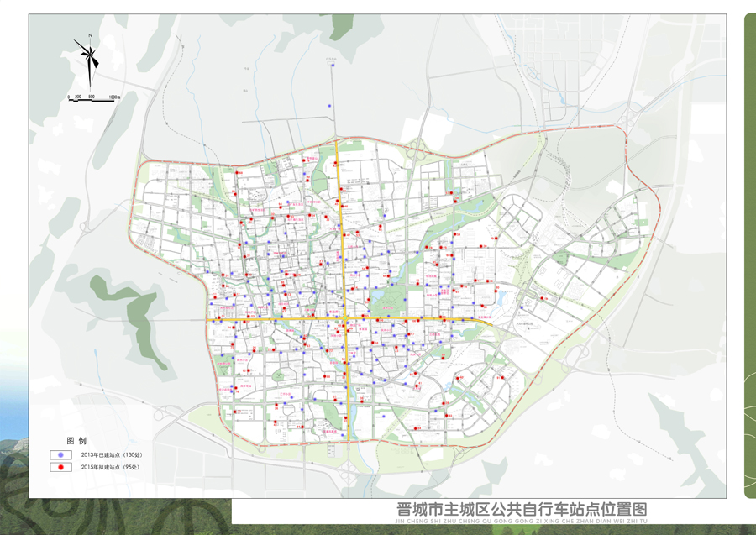Click the dark green hill patch at the top
Viewport: 756px width, 535px height.
point(342,27)
